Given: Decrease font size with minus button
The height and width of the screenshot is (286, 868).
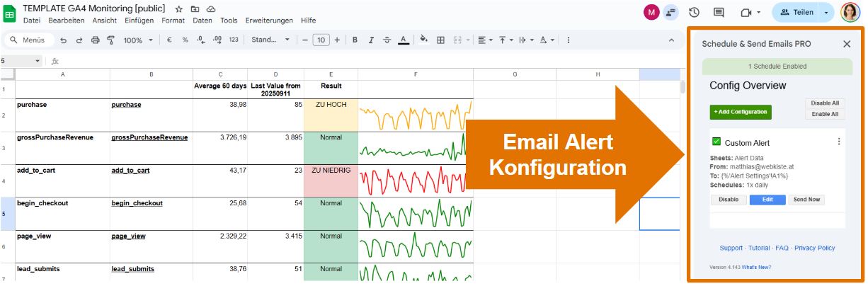Looking at the screenshot, I should (x=305, y=40).
